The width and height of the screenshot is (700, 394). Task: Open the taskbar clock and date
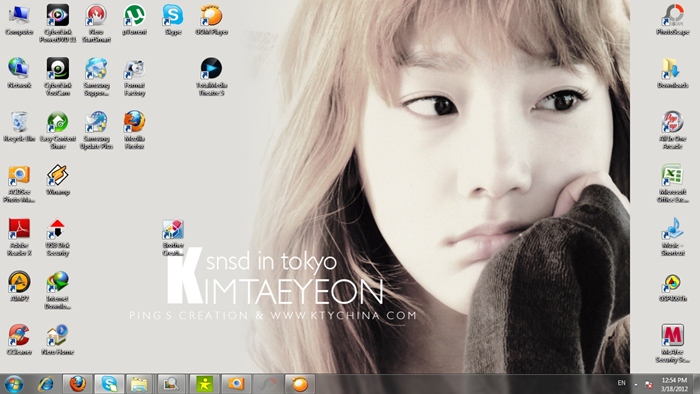(x=674, y=384)
